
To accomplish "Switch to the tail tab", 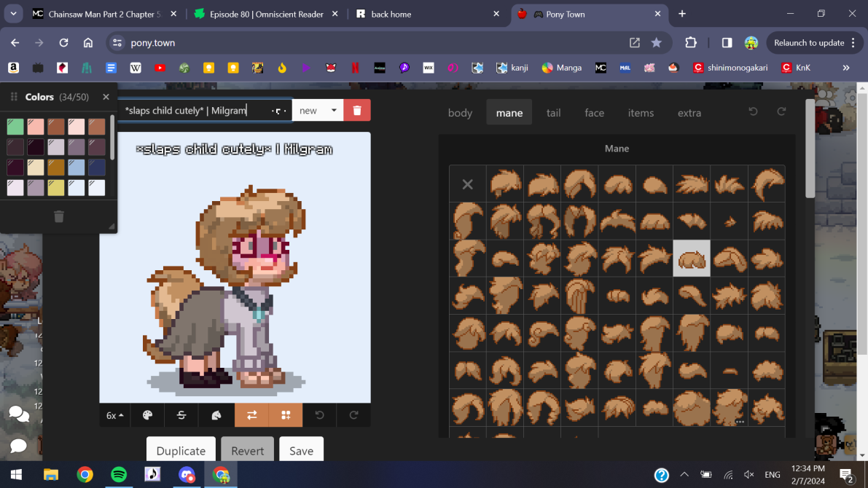I will point(554,113).
